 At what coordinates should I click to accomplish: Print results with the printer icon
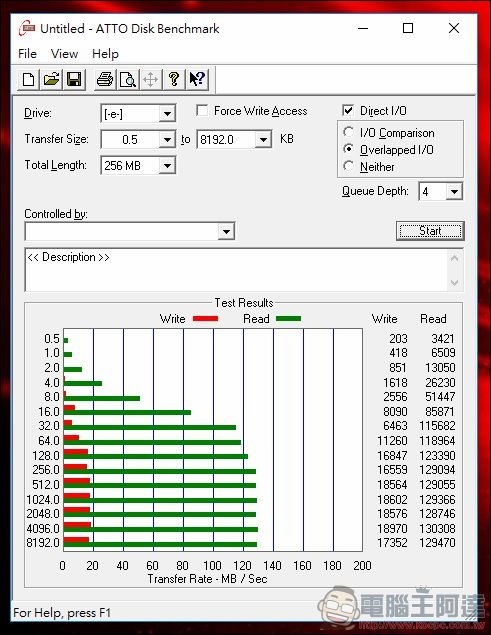(x=105, y=79)
